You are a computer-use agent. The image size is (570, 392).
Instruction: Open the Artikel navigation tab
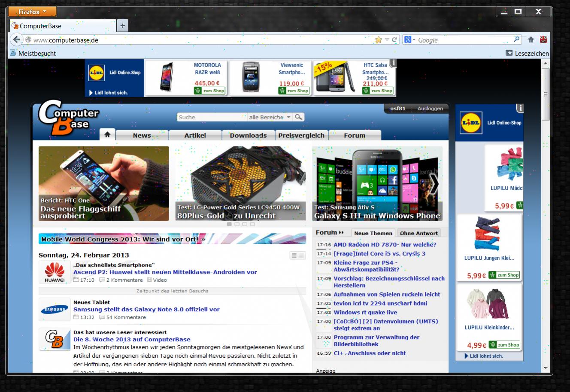pos(195,135)
